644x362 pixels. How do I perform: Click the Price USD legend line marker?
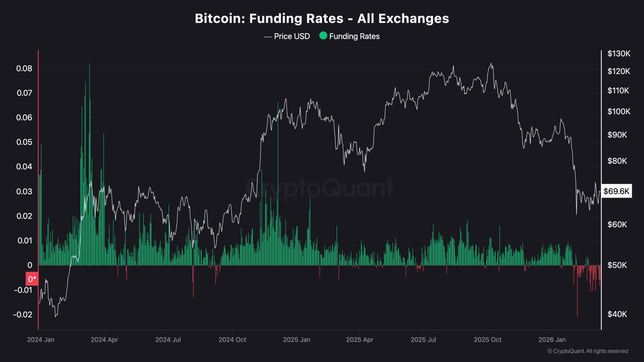(x=268, y=37)
